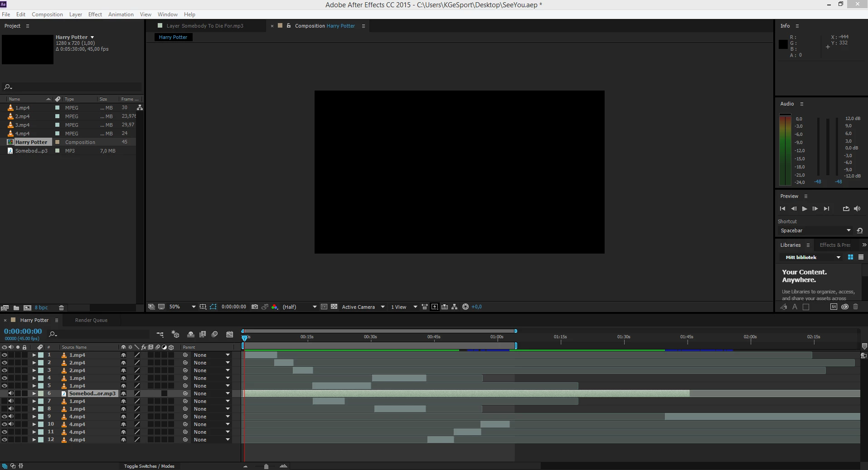Open the Composition Flowchart from the viewer footer
The width and height of the screenshot is (868, 470).
pyautogui.click(x=455, y=307)
